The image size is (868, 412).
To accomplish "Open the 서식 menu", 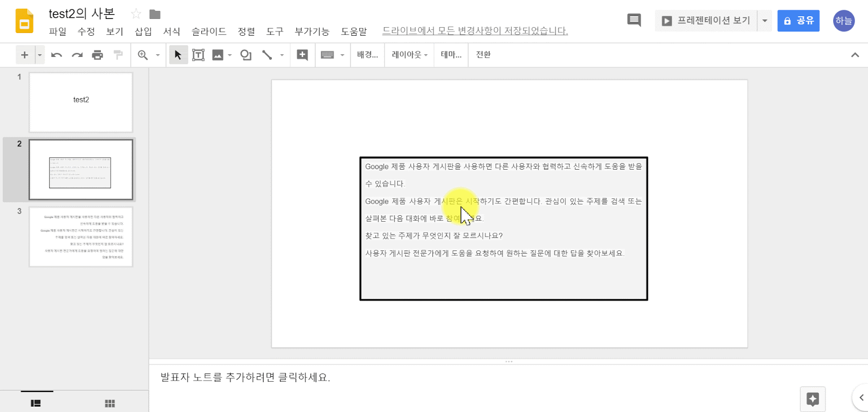I will tap(172, 31).
